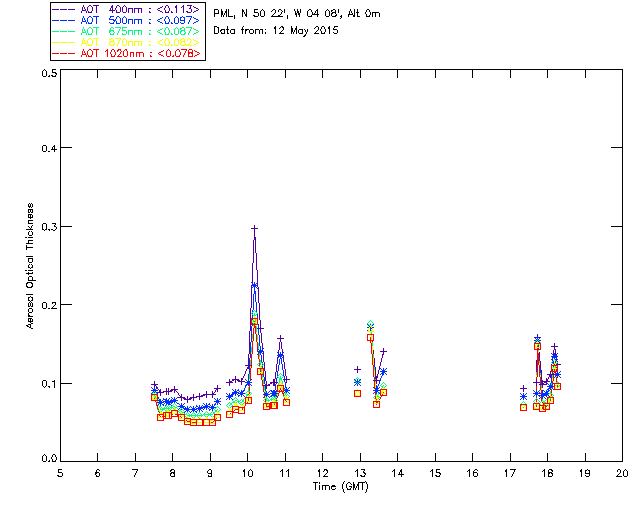Screen dimensions: 640x512
Task: Click the first red square marker near 7.5 hours
Action: pyautogui.click(x=154, y=397)
